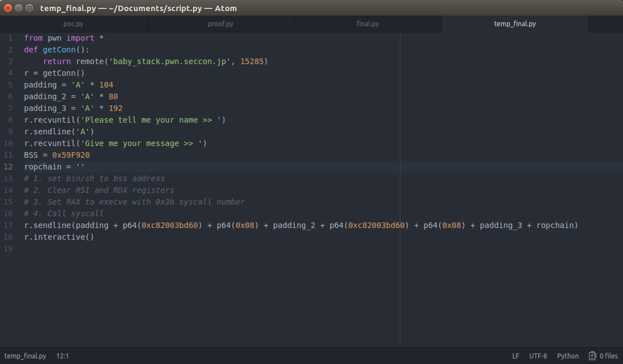The width and height of the screenshot is (623, 364).
Task: Click the 'Clear RSI and RDX registers' comment
Action: tap(99, 190)
